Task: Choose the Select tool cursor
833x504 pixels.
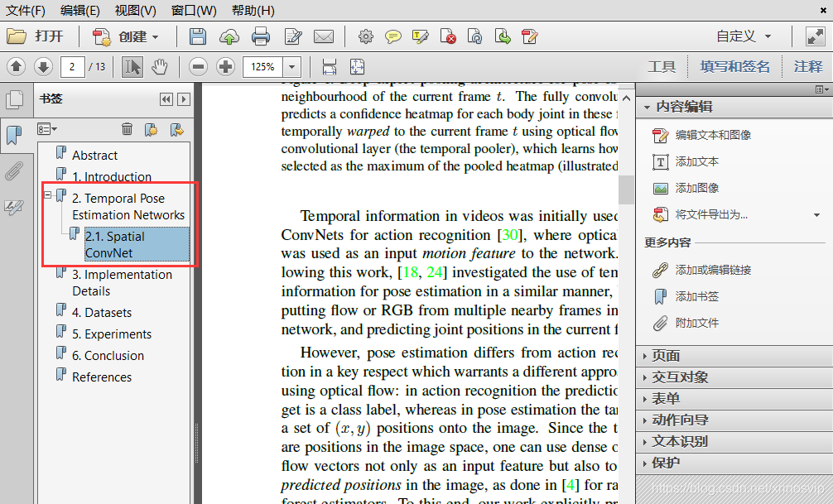Action: tap(132, 67)
